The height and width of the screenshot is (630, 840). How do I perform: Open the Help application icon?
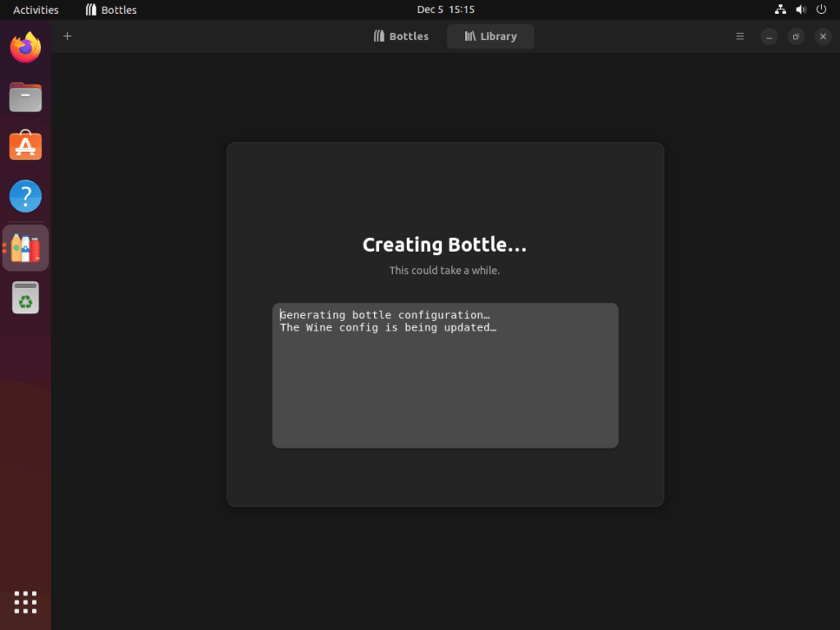pyautogui.click(x=25, y=196)
